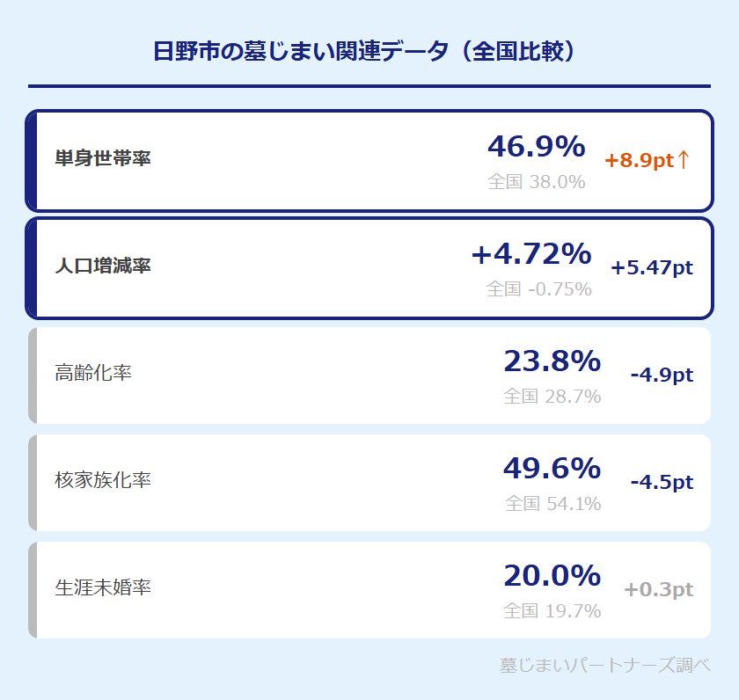The width and height of the screenshot is (739, 700).
Task: Select the 生涯未婚率 row label
Action: pos(103,588)
